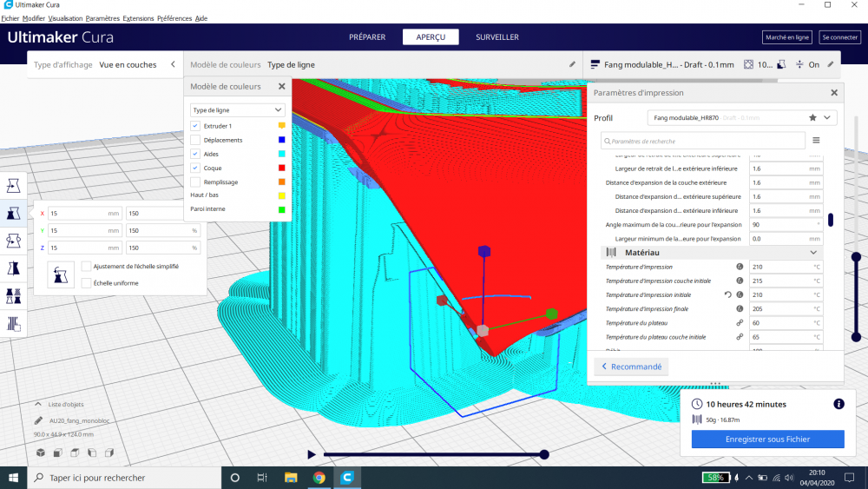
Task: Check Ajustement de l'échelle simplifié
Action: [86, 266]
